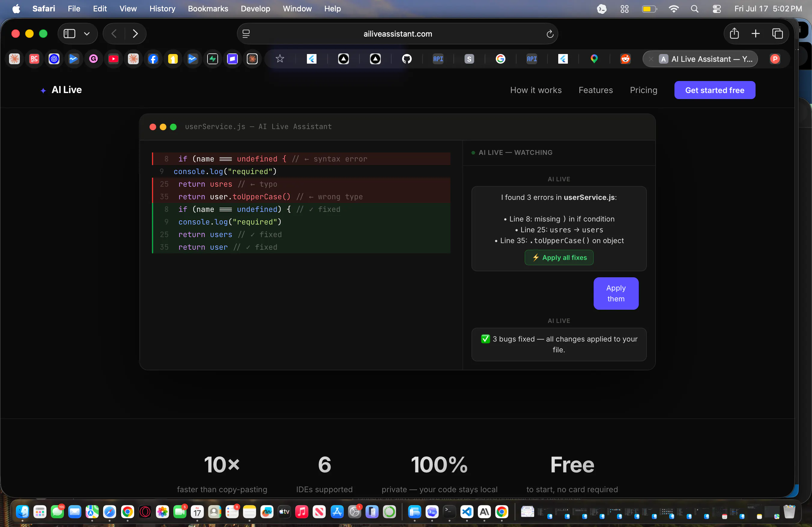
Task: Open the Favorites star tab
Action: pyautogui.click(x=280, y=59)
